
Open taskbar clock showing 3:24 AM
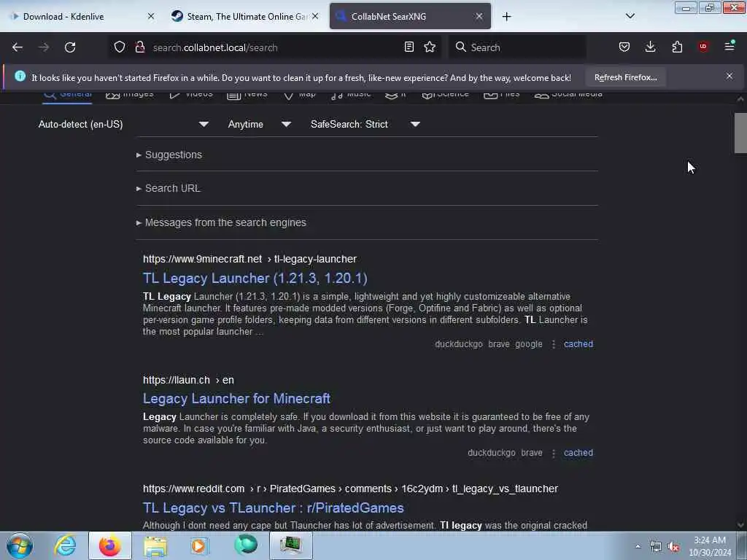coord(710,546)
